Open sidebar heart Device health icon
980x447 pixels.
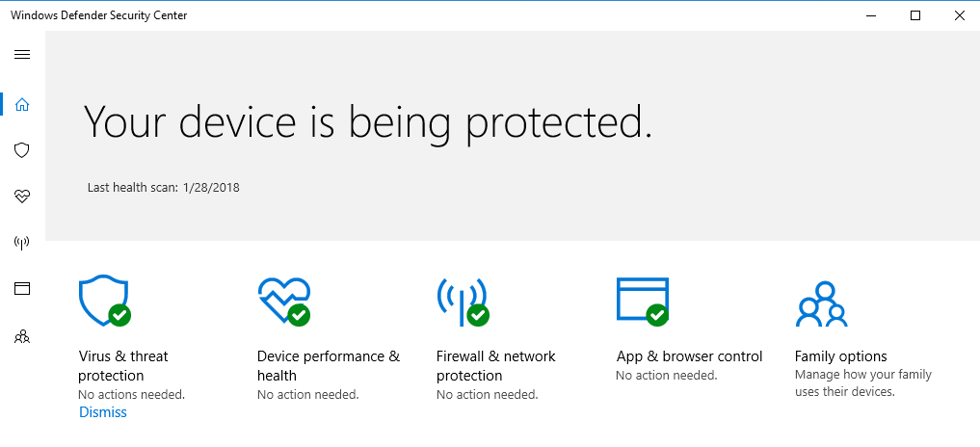tap(22, 197)
